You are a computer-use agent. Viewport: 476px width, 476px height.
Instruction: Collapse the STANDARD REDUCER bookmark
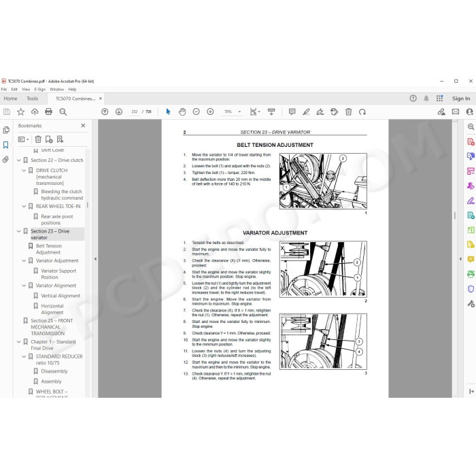coord(24,356)
